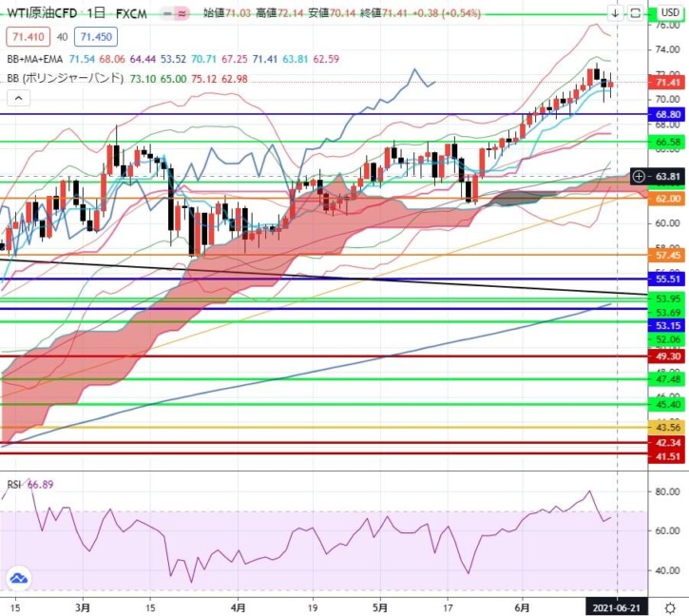Open chart settings gear icon
The width and height of the screenshot is (689, 616).
(669, 606)
